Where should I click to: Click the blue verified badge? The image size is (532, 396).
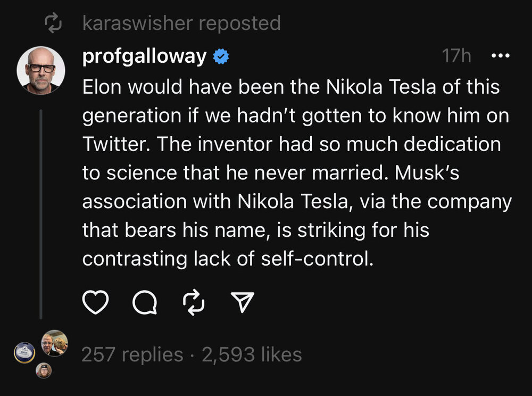pyautogui.click(x=221, y=56)
